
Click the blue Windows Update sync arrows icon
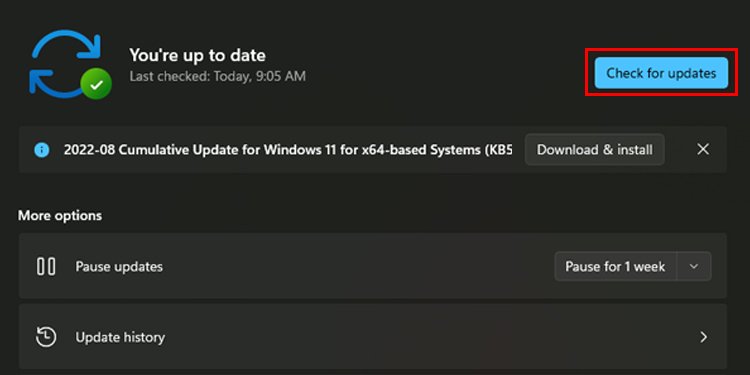click(x=67, y=64)
